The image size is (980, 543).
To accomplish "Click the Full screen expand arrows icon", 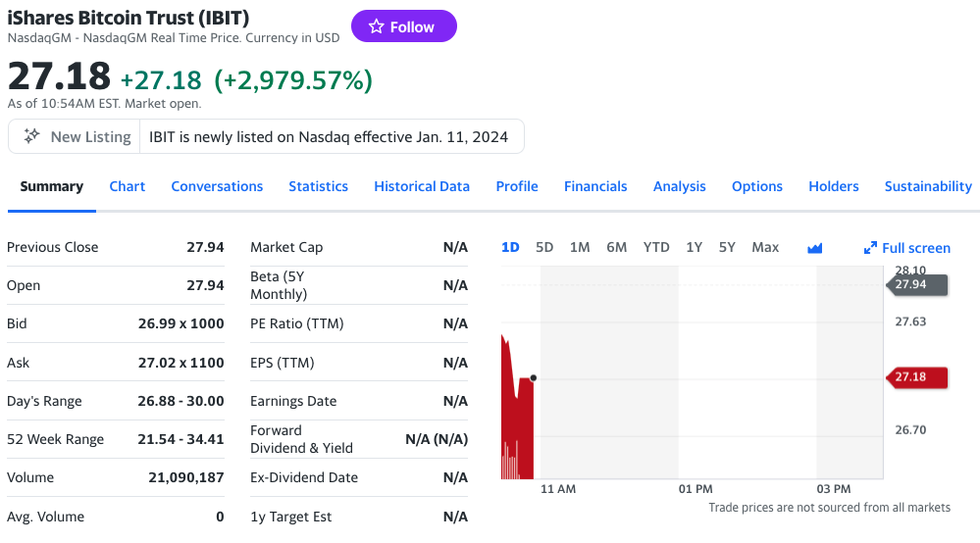I will (870, 248).
